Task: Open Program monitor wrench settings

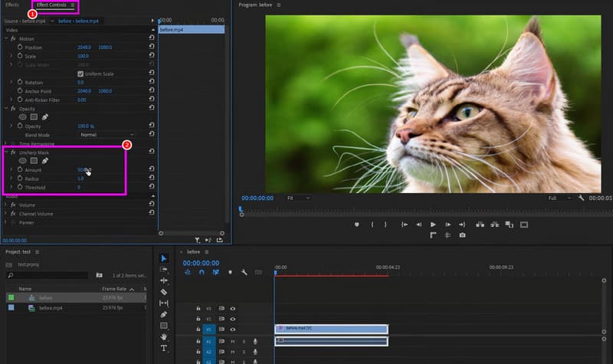Action: (581, 198)
